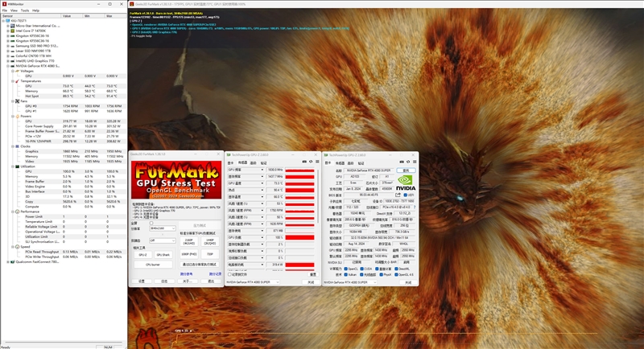644x349 pixels.
Task: Open the anti-aliasing dropdown showing Off
Action: point(163,240)
